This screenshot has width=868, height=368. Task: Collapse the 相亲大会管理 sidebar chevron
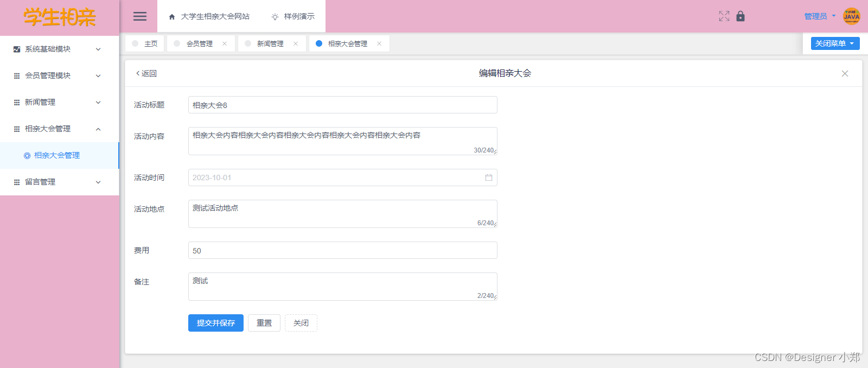(x=98, y=129)
